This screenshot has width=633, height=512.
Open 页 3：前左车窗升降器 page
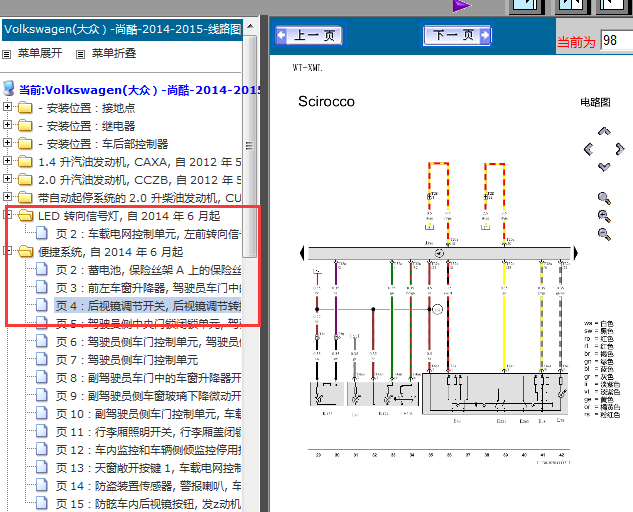pos(148,288)
